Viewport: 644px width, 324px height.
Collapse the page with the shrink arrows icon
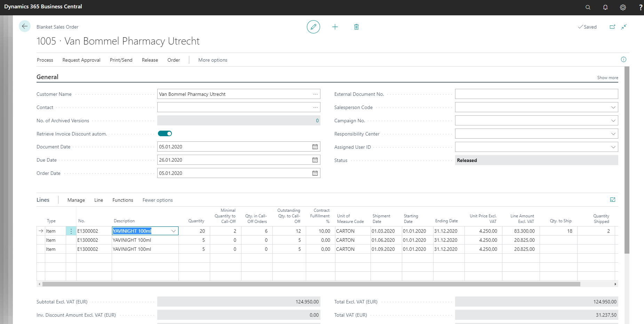tap(624, 27)
